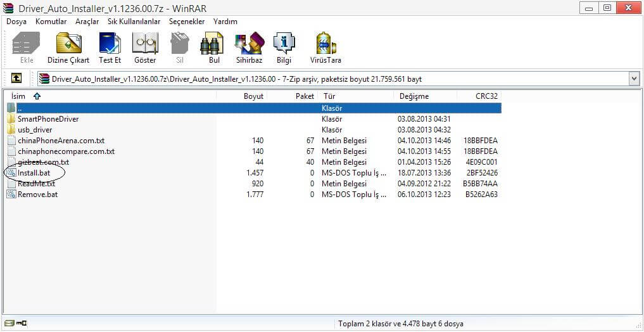The height and width of the screenshot is (332, 644).
Task: Sort by Boyut column header
Action: (x=253, y=96)
